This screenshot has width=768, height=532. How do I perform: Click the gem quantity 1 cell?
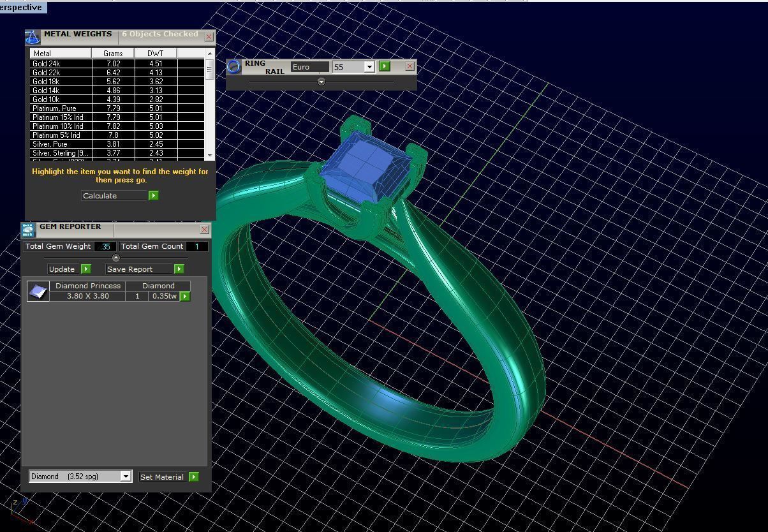137,296
